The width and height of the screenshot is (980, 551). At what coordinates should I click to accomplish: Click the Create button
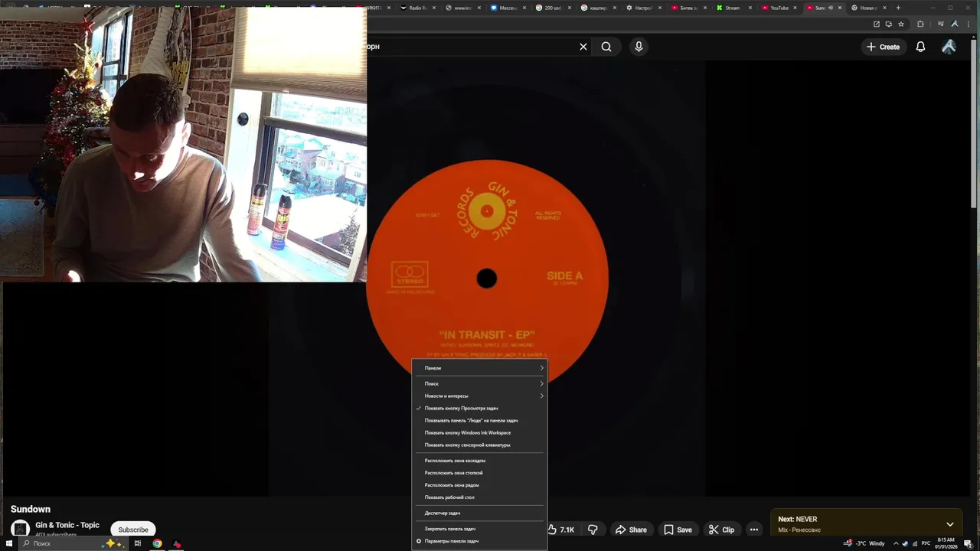click(x=883, y=47)
